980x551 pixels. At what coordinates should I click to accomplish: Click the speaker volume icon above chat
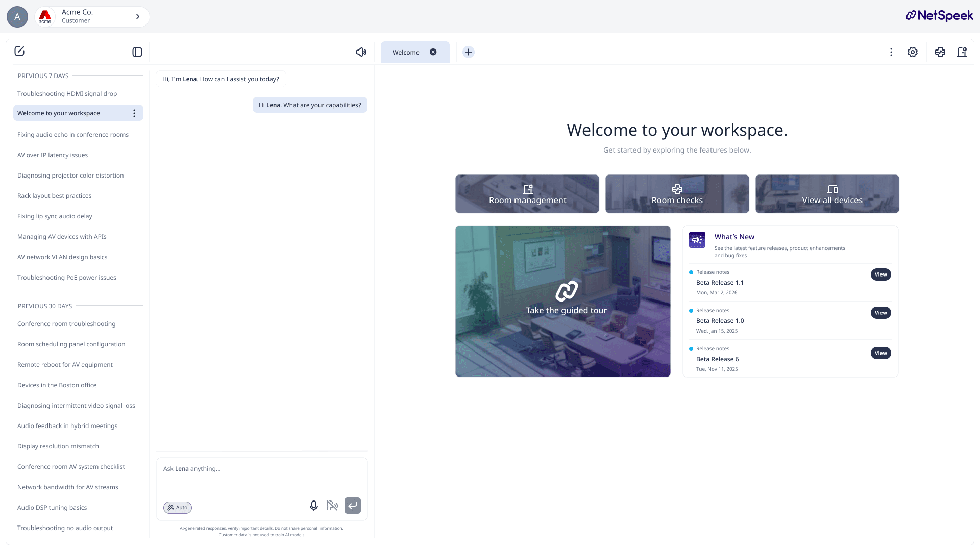pos(361,52)
